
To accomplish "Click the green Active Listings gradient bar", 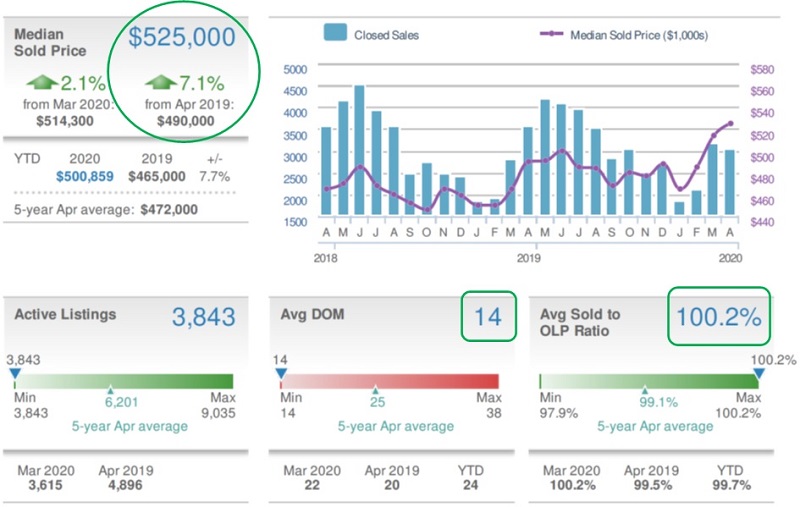I will click(x=122, y=381).
